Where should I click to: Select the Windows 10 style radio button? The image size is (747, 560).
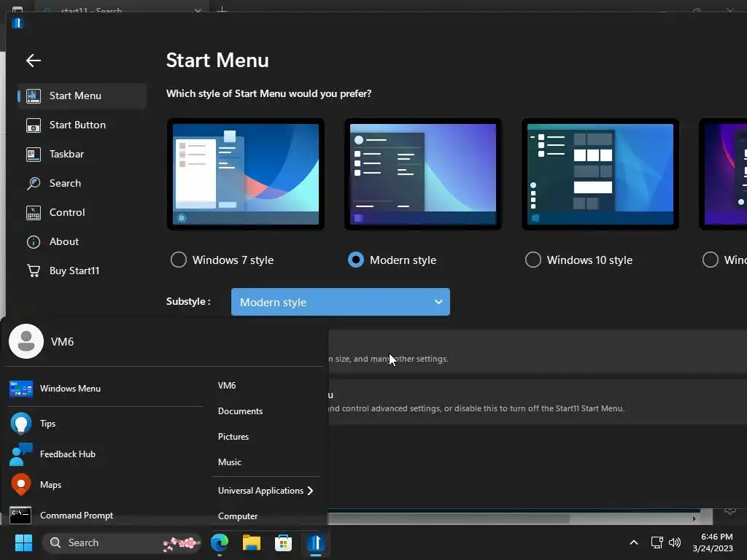tap(533, 260)
